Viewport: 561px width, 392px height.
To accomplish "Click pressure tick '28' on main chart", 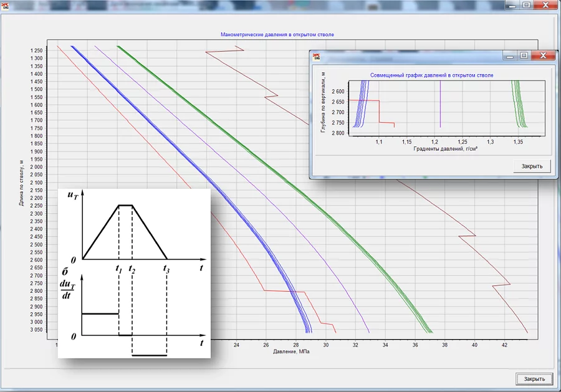I will pos(296,345).
